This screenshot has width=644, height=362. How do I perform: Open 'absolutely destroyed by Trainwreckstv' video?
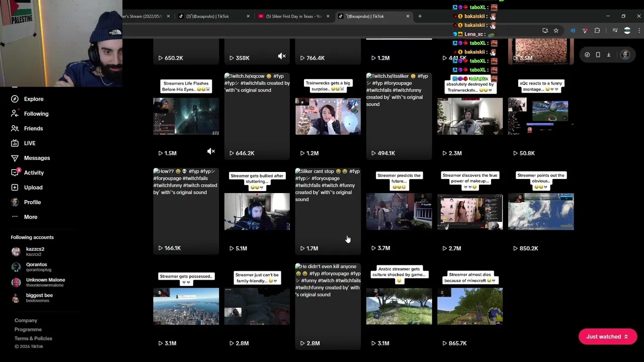click(470, 116)
